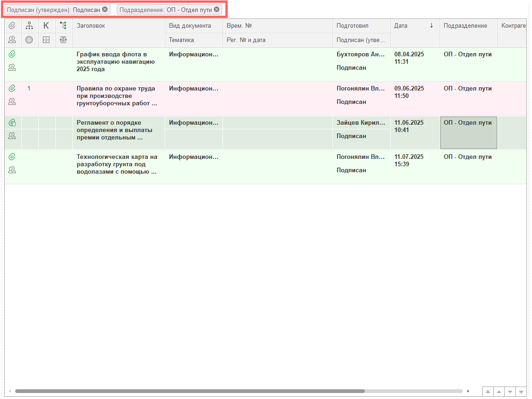Image resolution: width=532 pixels, height=399 pixels.
Task: Jump to the first row of list
Action: 487,392
